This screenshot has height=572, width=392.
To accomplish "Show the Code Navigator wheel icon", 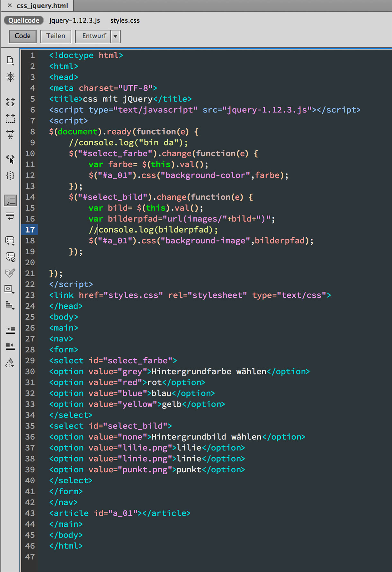I will point(10,77).
